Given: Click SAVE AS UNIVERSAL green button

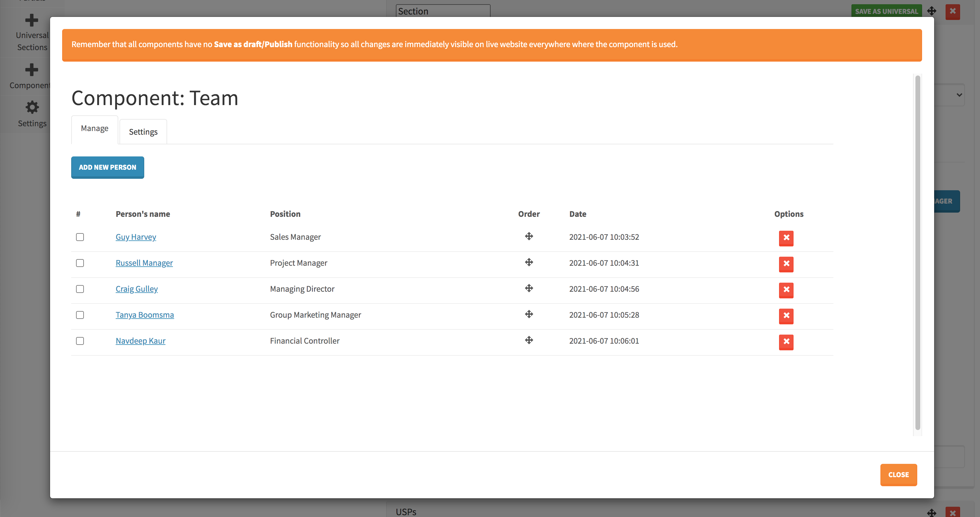Looking at the screenshot, I should point(887,11).
